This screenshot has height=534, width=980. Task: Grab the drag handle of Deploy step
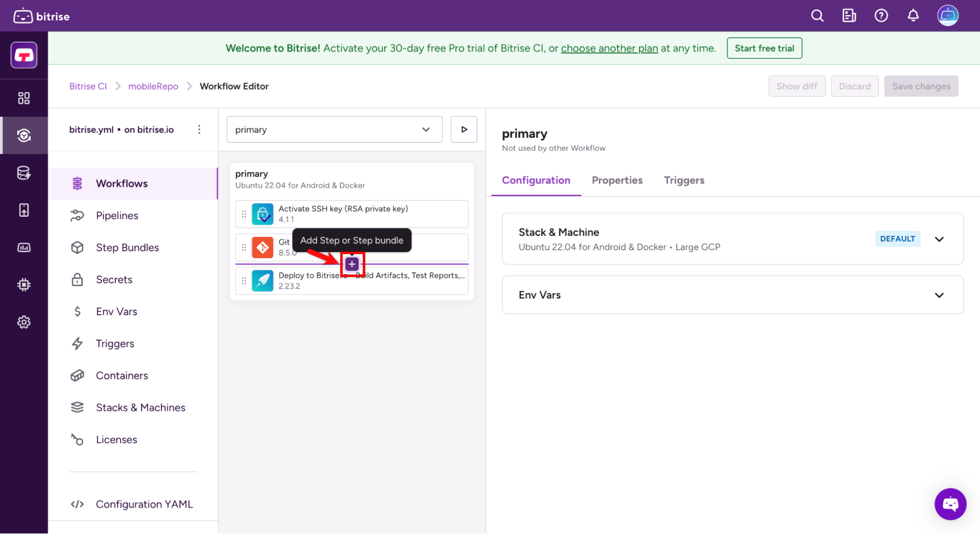pos(244,281)
